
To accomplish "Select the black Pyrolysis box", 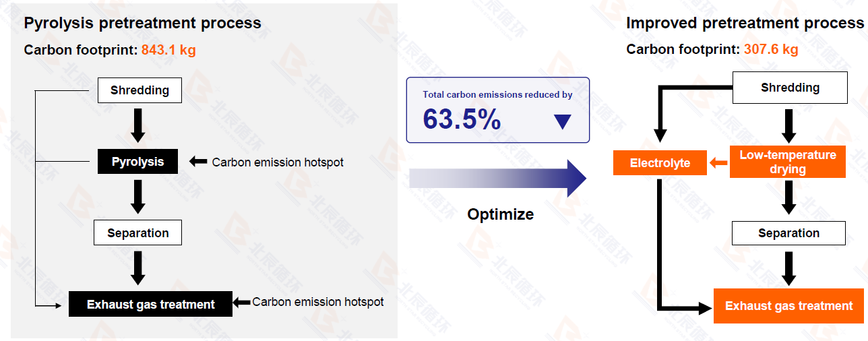I will [x=137, y=162].
